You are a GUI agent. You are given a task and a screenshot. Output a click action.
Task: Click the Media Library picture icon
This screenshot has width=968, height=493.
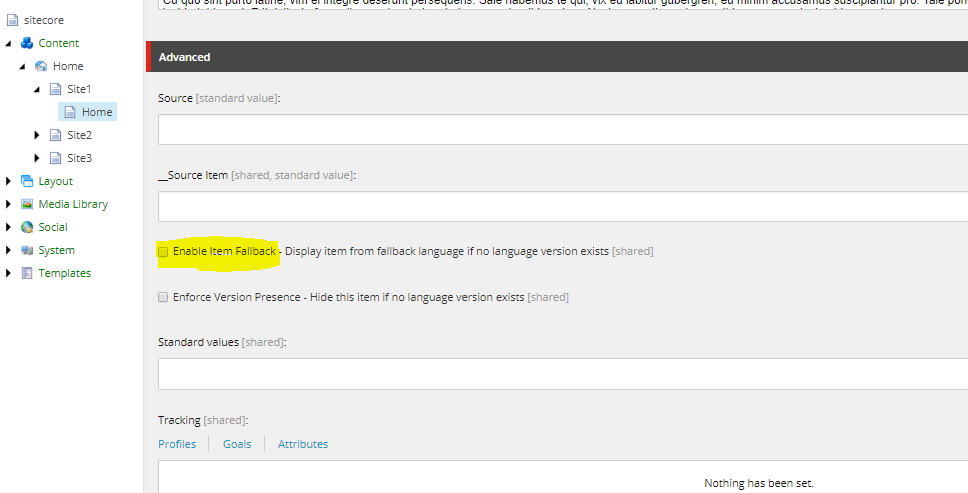27,204
